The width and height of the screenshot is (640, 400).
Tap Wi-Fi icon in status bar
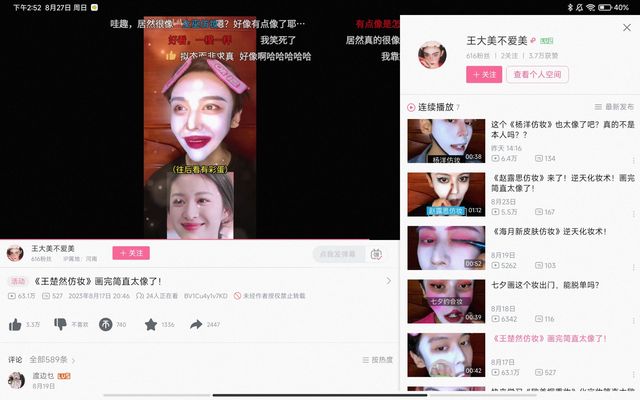point(591,7)
